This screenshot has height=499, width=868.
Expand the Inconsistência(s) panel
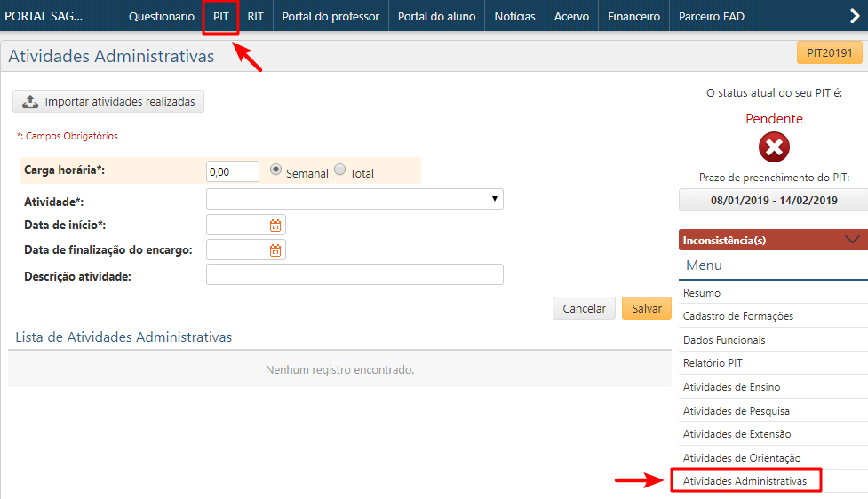point(852,240)
